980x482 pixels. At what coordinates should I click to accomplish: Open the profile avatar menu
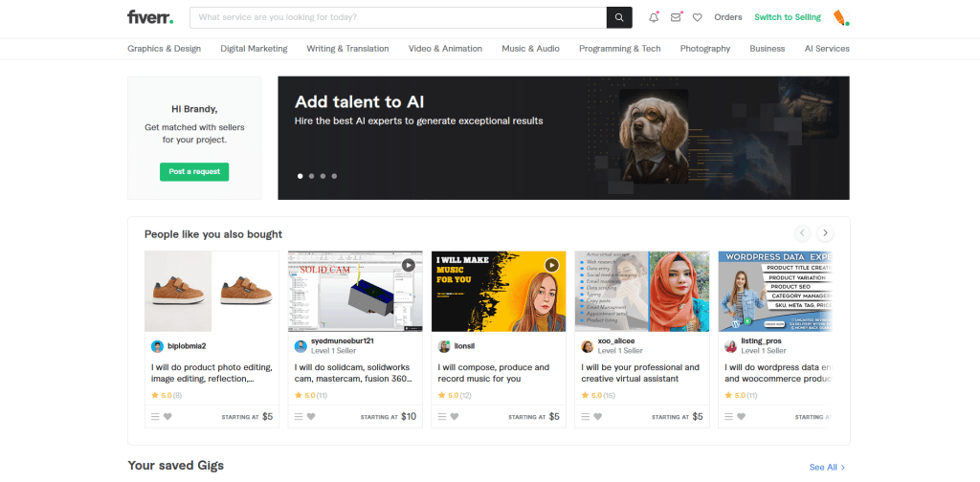point(840,17)
